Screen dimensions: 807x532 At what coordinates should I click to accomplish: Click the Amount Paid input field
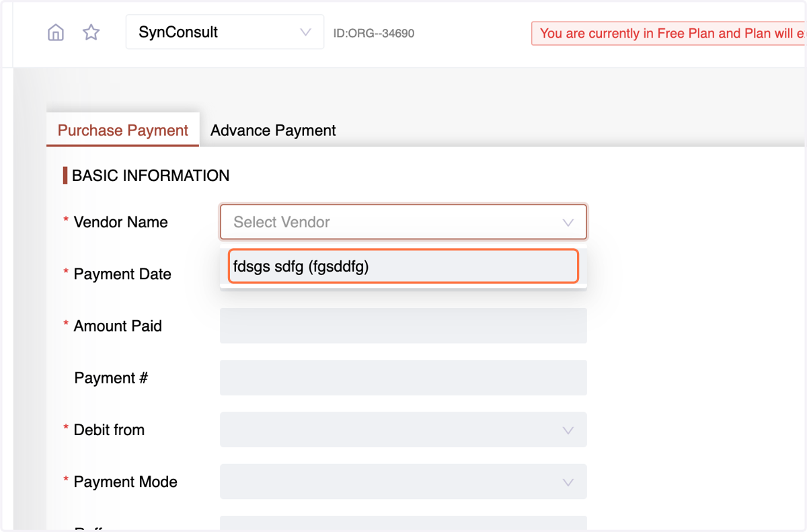coord(403,326)
